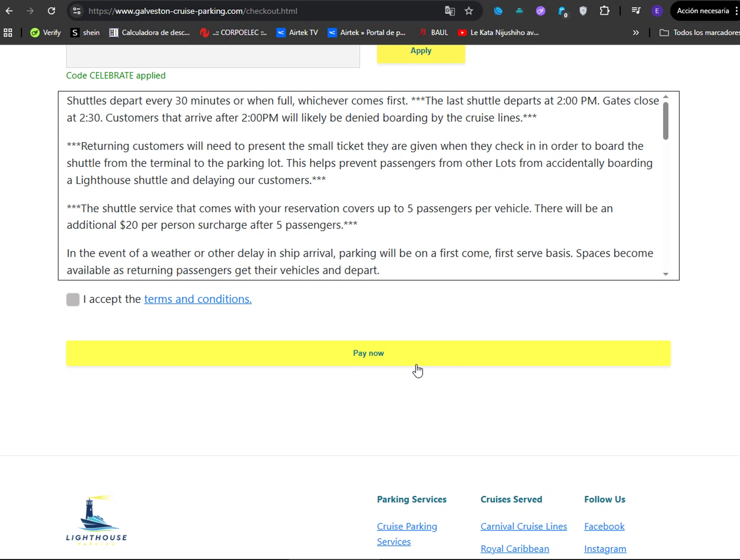This screenshot has height=560, width=740.
Task: Click the yellow Apply button
Action: tap(421, 53)
